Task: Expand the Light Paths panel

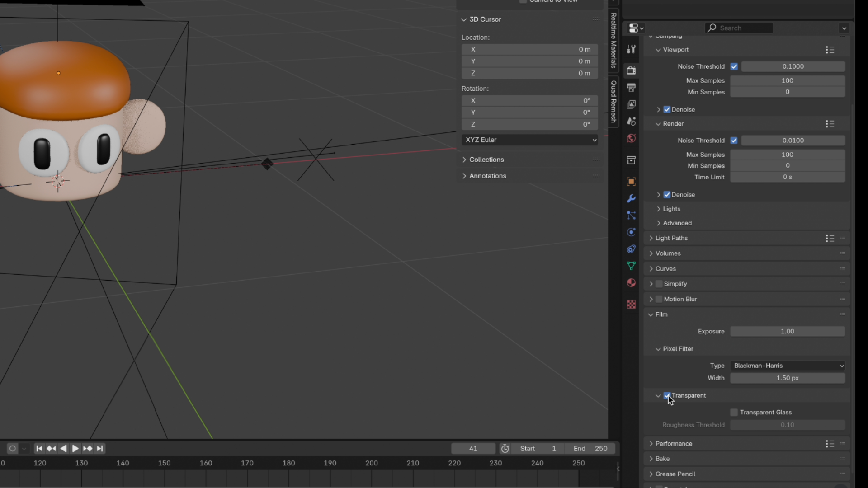Action: pos(651,238)
